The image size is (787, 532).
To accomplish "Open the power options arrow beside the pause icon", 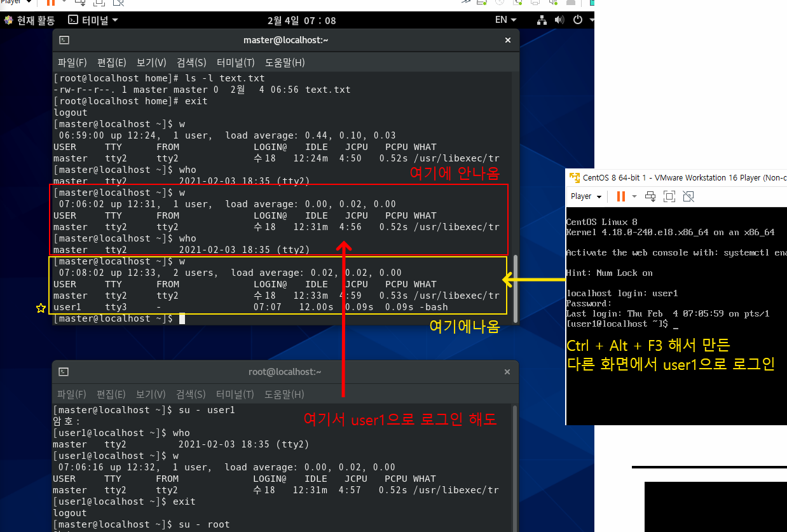I will [x=634, y=196].
